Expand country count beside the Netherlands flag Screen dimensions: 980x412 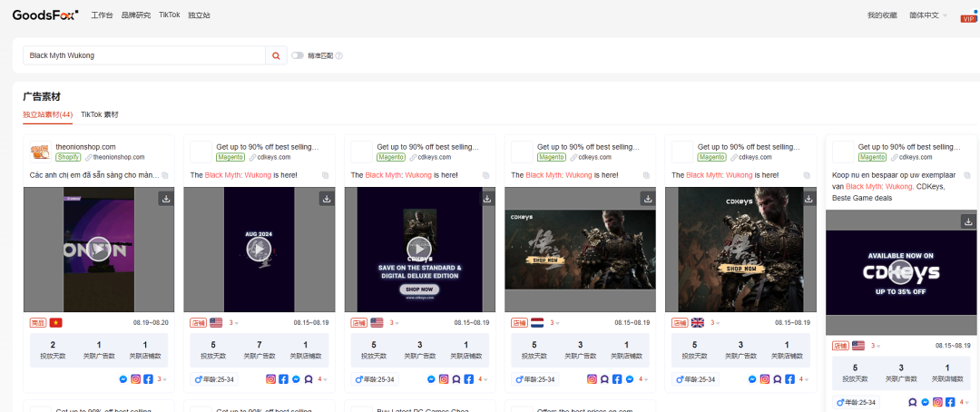click(x=555, y=322)
